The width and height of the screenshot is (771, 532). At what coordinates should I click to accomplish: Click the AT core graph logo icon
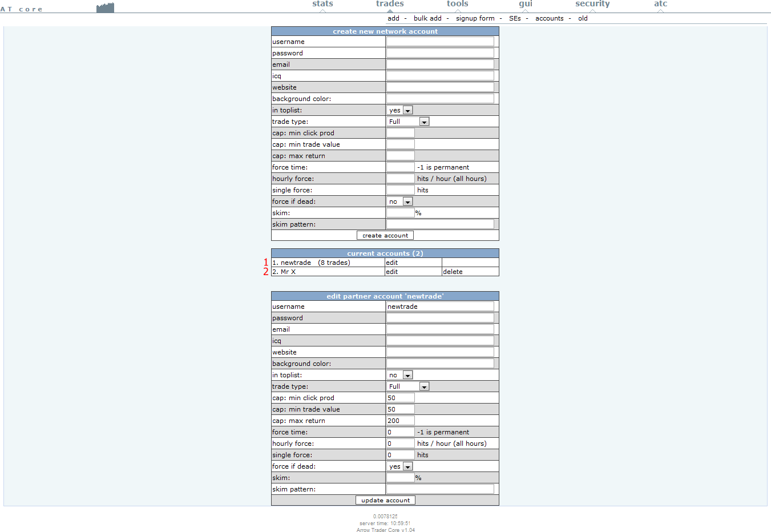pos(105,7)
